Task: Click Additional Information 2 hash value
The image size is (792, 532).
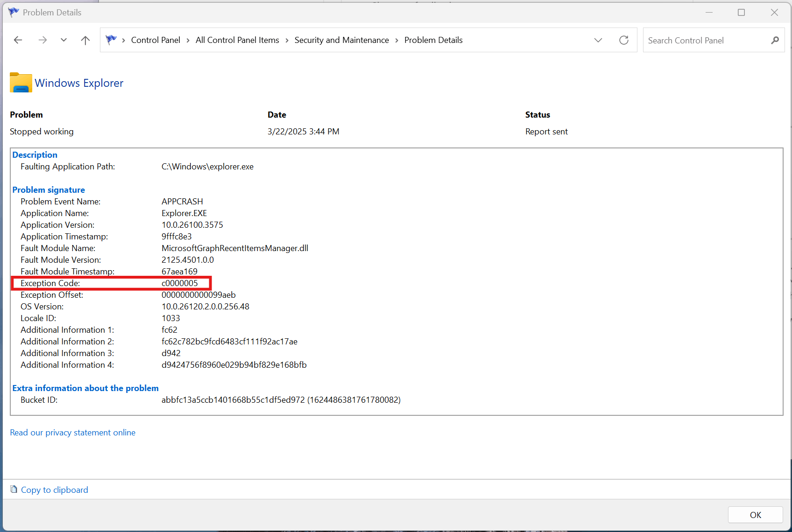Action: (x=229, y=342)
